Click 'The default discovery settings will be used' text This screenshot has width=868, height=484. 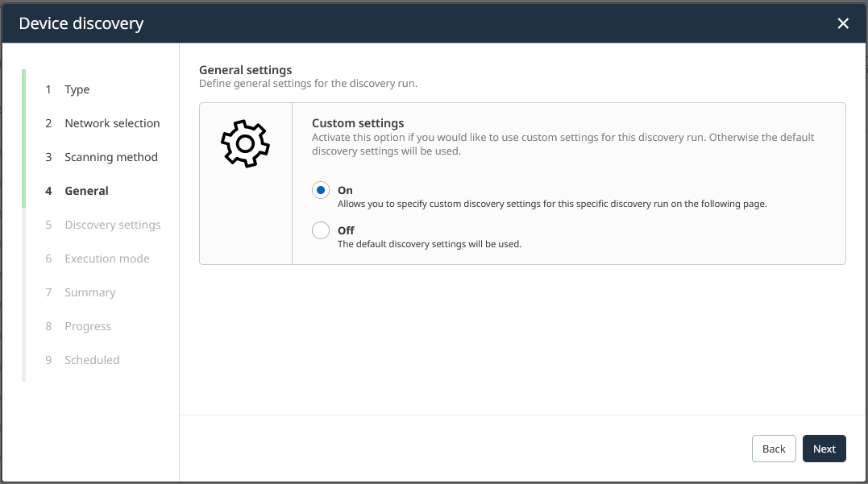coord(429,244)
